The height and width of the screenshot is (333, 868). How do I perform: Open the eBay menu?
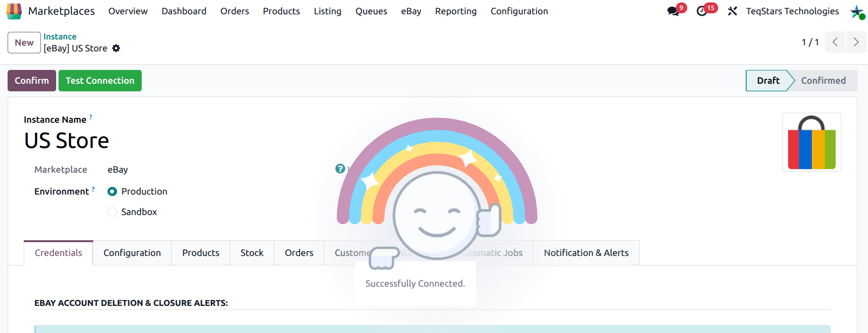click(411, 11)
